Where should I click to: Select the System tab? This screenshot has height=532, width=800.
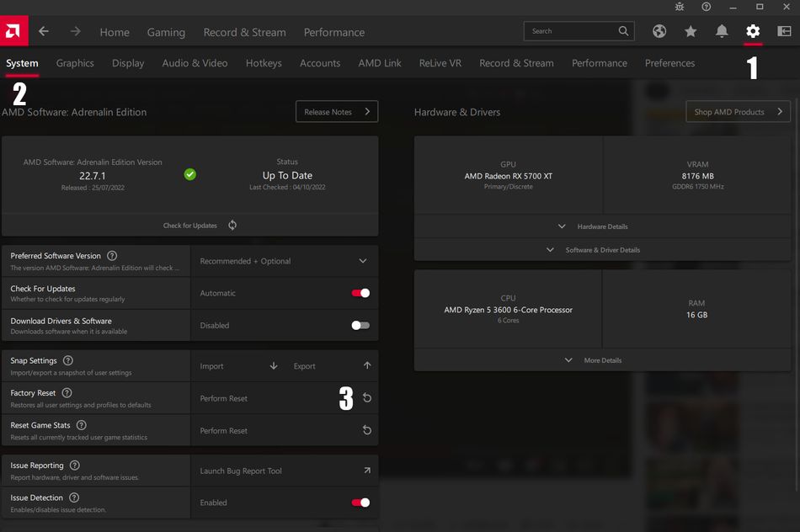22,63
